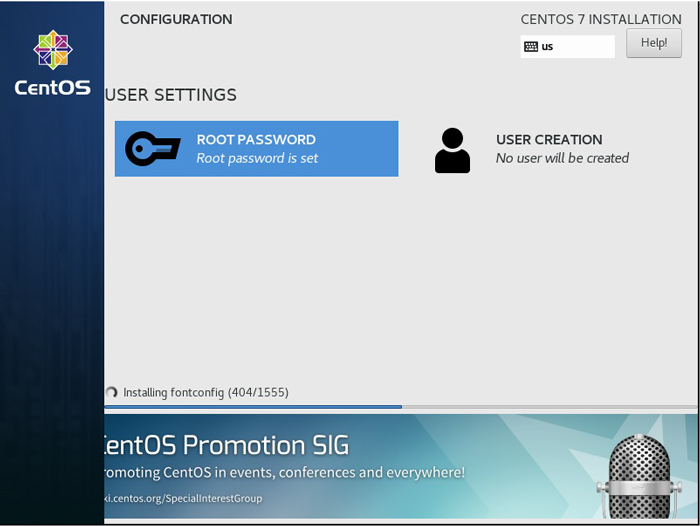
Task: Click the SpecialInterestGroup wiki URL
Action: click(183, 498)
